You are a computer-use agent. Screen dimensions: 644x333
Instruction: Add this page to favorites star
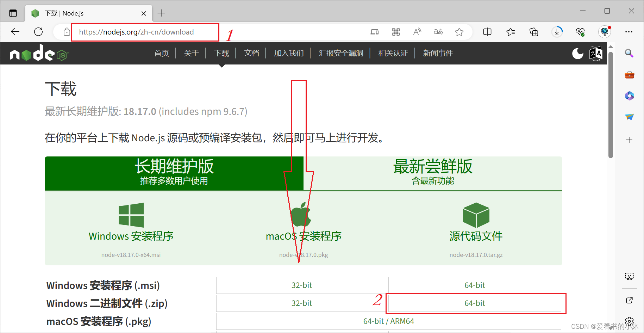click(x=459, y=32)
